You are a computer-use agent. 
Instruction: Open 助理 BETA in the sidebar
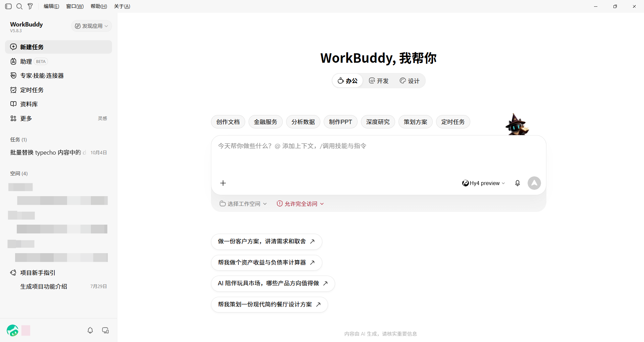click(x=58, y=61)
